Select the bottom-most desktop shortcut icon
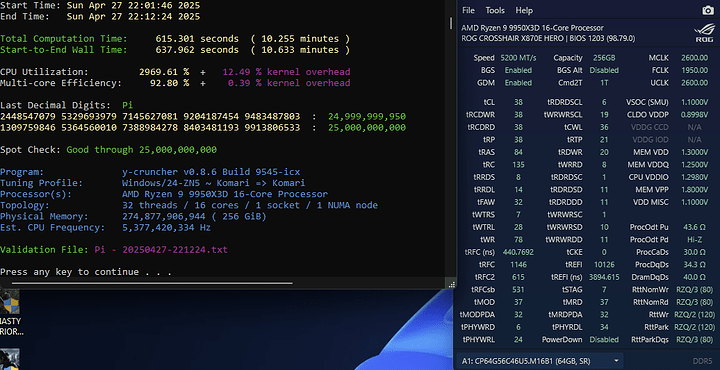 coord(10,359)
